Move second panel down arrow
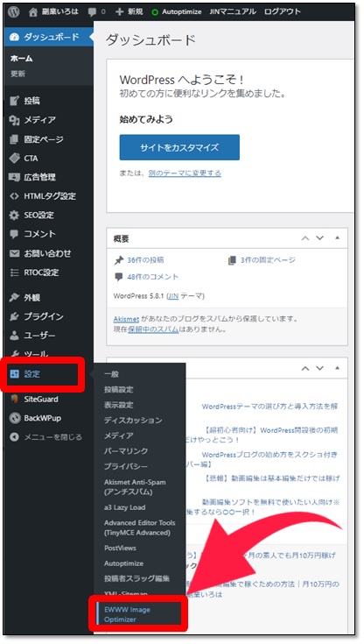The width and height of the screenshot is (364, 644). point(319,368)
